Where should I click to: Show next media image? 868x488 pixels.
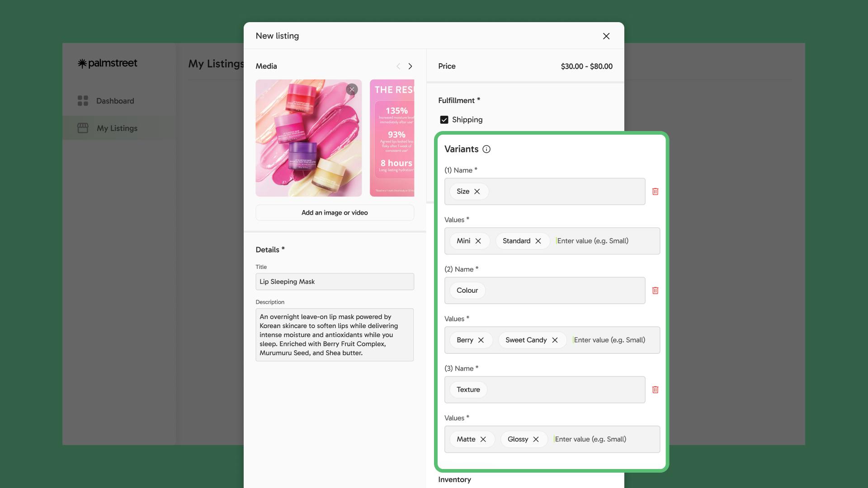(x=410, y=66)
